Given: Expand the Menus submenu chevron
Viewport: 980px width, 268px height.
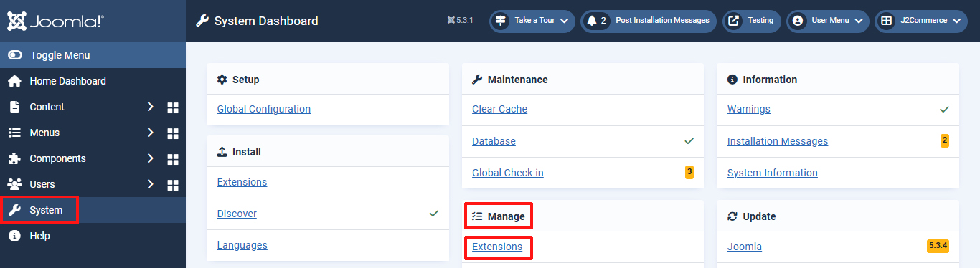Looking at the screenshot, I should (x=150, y=133).
